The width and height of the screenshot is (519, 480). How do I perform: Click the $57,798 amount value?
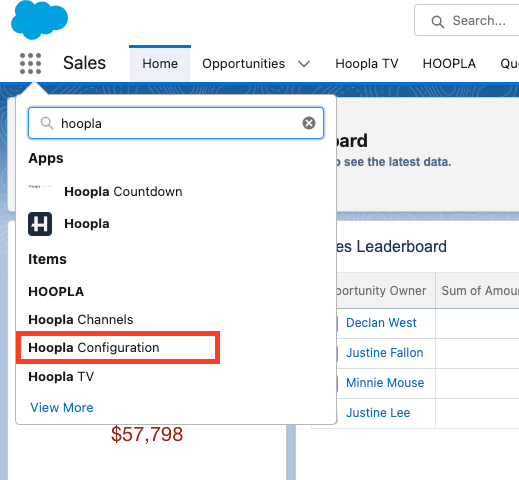click(x=147, y=434)
